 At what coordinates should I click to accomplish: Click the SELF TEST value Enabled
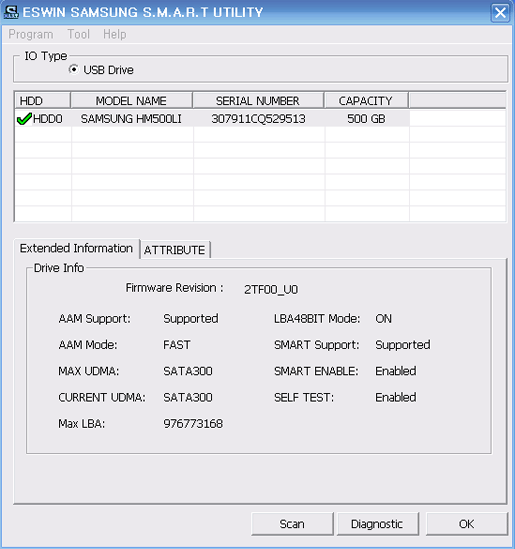396,397
